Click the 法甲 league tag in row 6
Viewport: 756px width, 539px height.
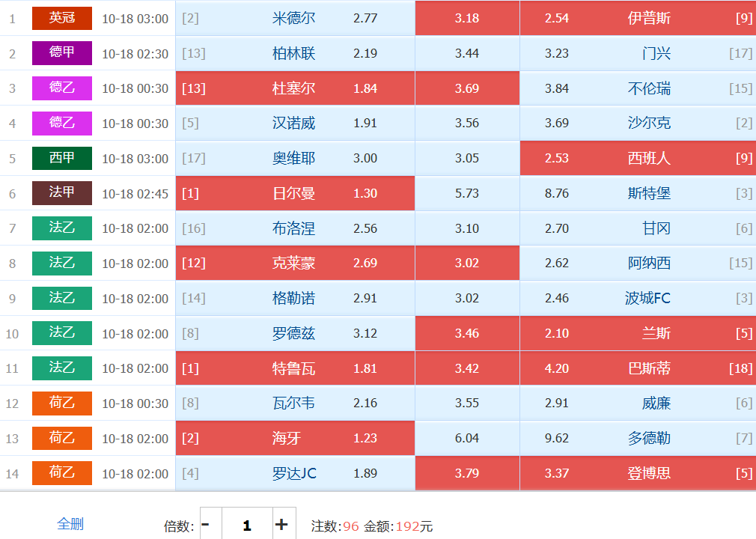(61, 193)
